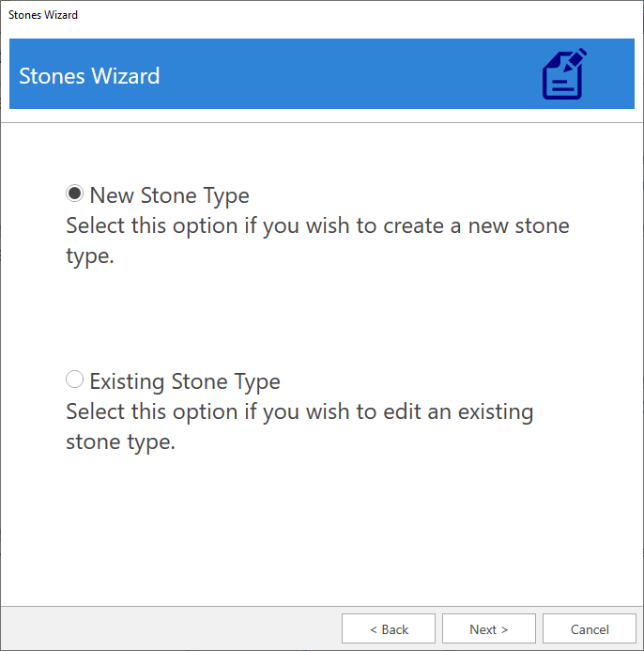Click the wrapped word 'type.' under New Stone Type
Screen dimensions: 644x651
89,256
